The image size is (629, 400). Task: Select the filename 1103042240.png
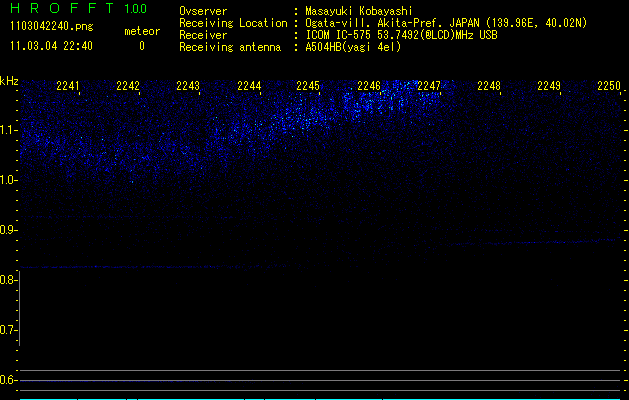pos(52,27)
